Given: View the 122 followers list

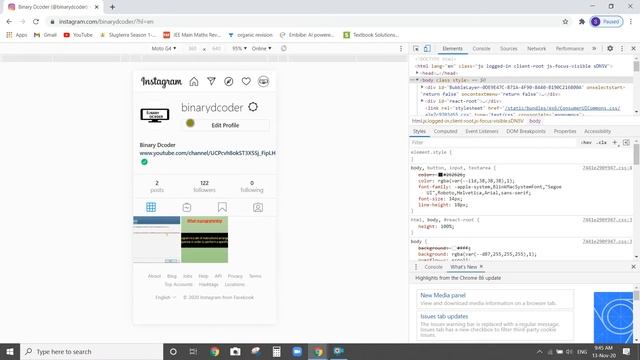Looking at the screenshot, I should (204, 186).
